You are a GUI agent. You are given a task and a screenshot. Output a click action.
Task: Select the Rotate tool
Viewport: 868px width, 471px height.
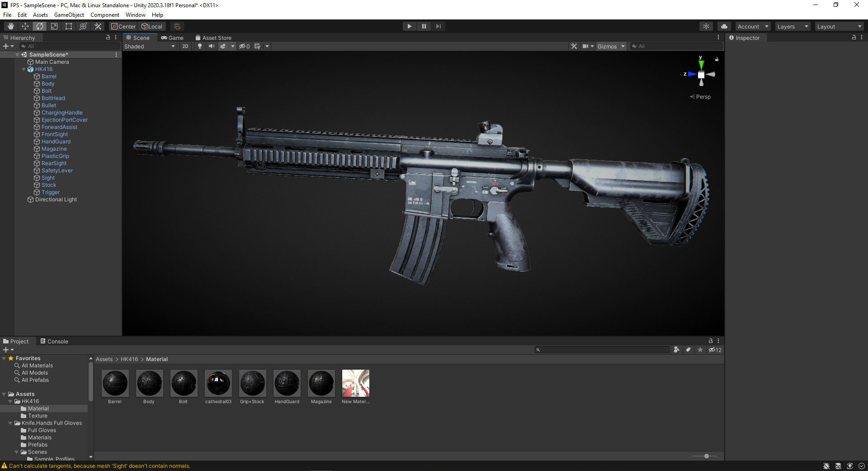tap(40, 26)
